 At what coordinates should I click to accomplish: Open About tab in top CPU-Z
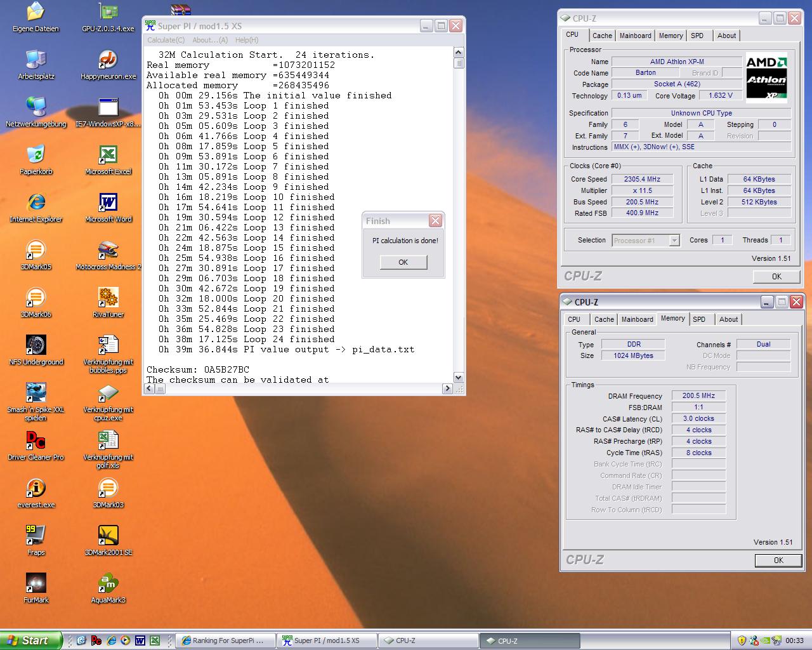pyautogui.click(x=727, y=36)
